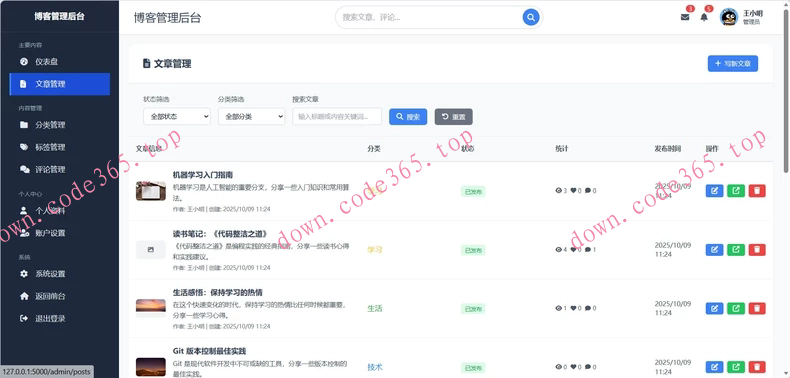Select 文章管理 in the sidebar

pyautogui.click(x=59, y=84)
